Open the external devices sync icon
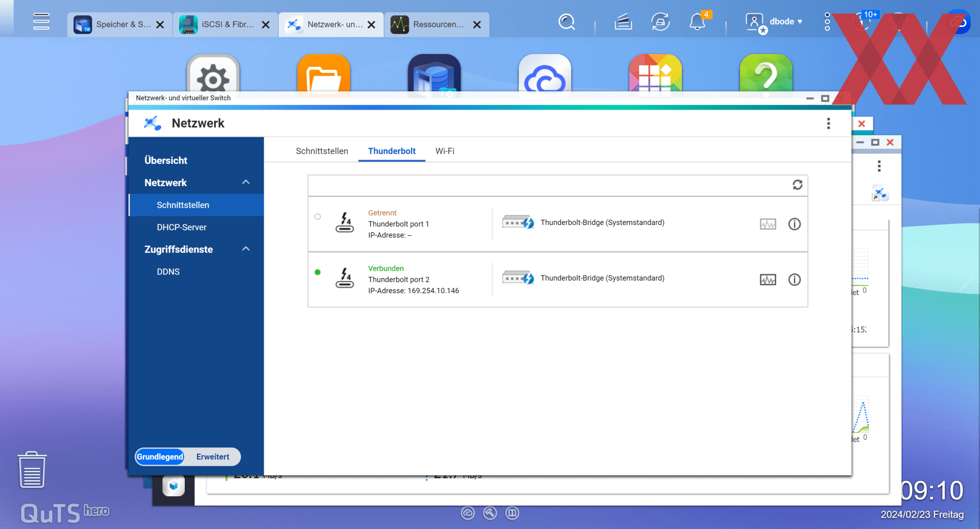Image resolution: width=980 pixels, height=529 pixels. tap(660, 22)
